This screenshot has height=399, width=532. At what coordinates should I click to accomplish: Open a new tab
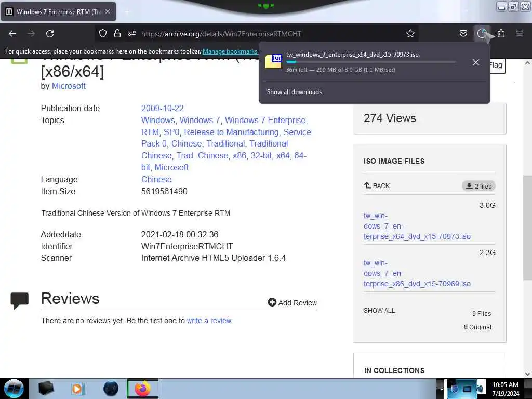click(x=127, y=12)
